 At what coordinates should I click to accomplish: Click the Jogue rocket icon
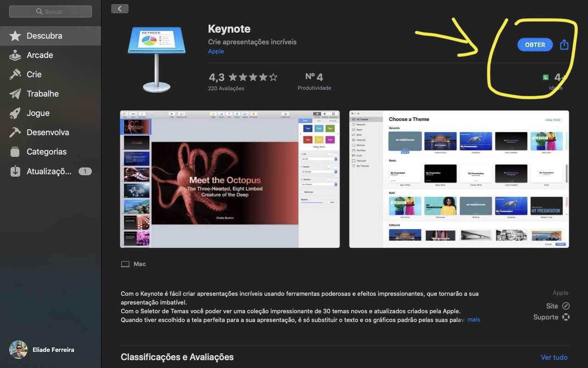[x=15, y=113]
